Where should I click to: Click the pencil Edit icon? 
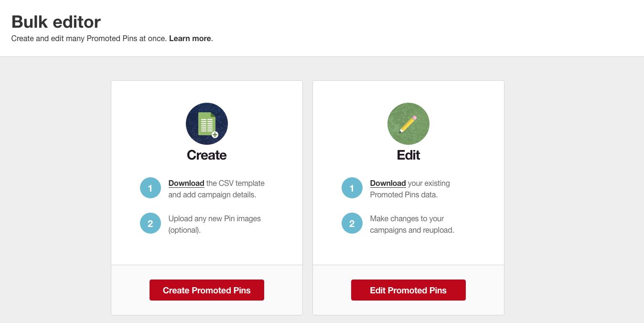tap(408, 124)
